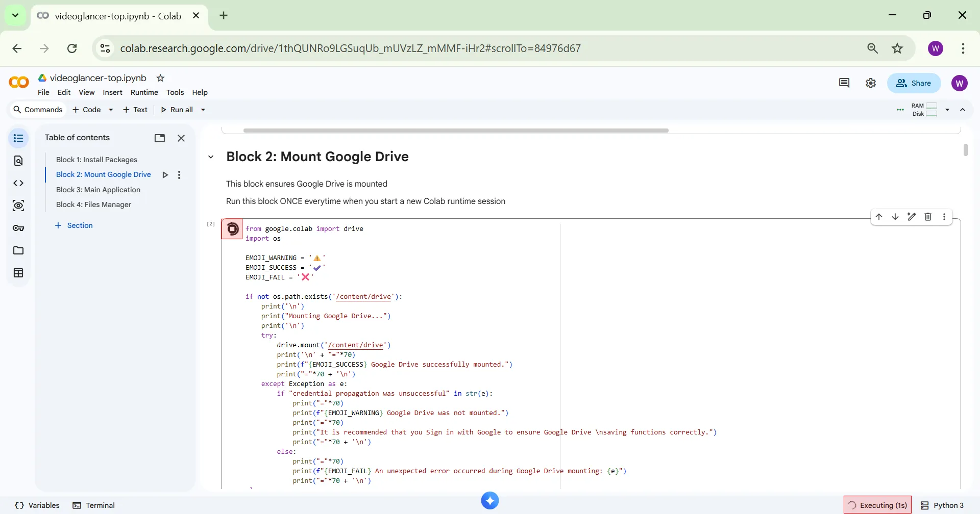Expand the Run all options dropdown
This screenshot has height=514, width=980.
(x=203, y=110)
